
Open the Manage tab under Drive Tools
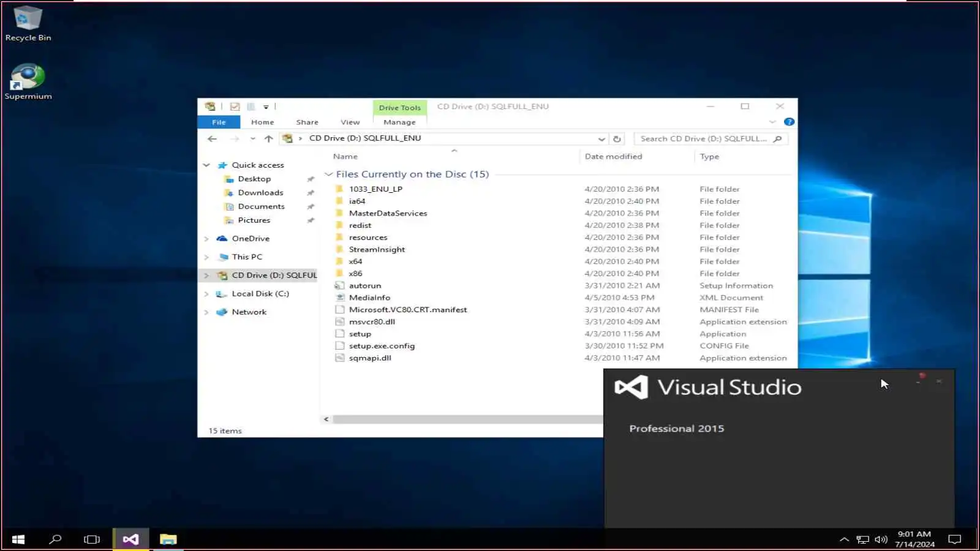click(399, 122)
